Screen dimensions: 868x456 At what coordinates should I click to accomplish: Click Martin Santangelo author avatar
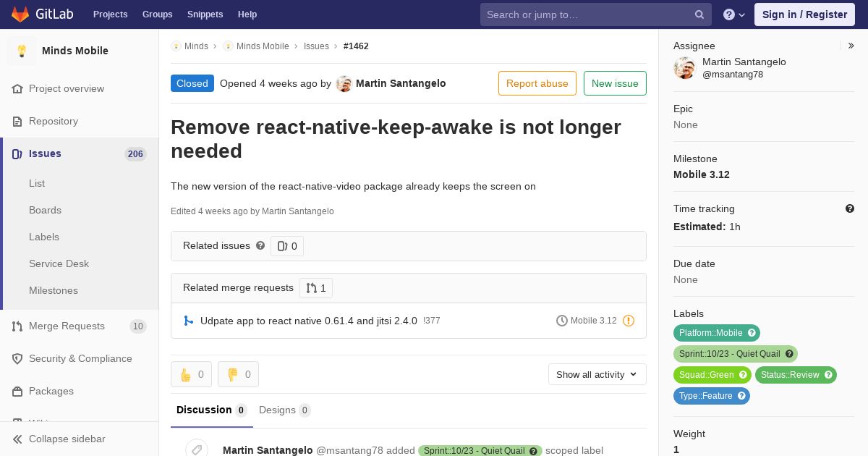(344, 84)
